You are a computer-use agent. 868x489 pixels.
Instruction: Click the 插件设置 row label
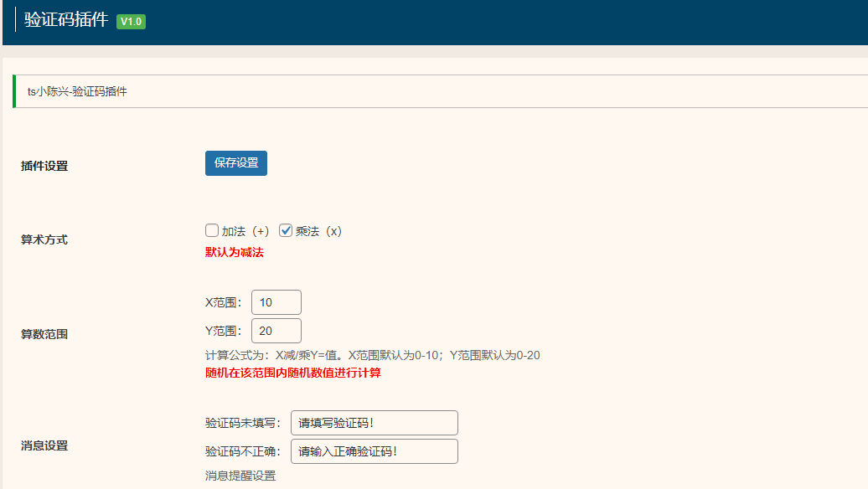[x=44, y=166]
